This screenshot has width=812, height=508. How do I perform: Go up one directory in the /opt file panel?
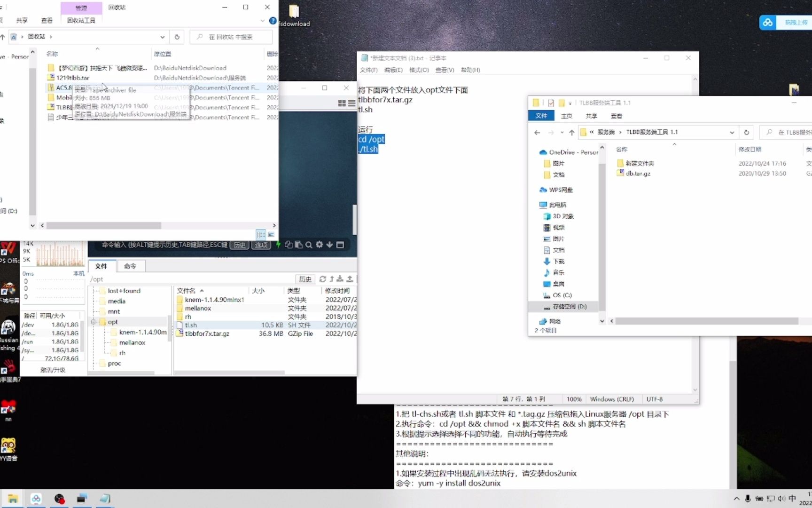point(331,279)
